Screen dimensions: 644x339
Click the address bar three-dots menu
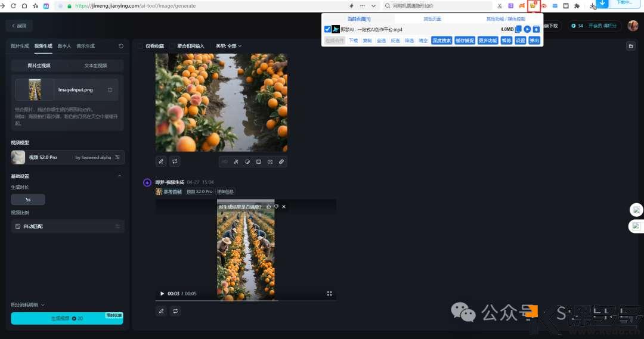click(363, 6)
